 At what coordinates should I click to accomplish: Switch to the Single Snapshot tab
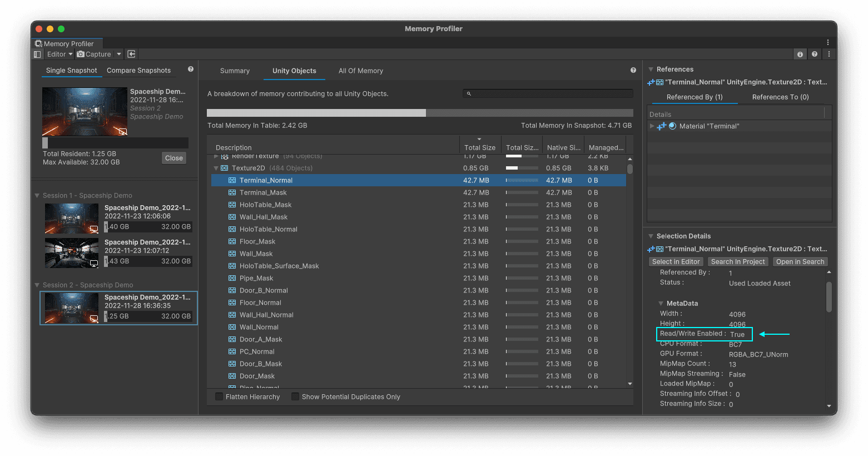tap(72, 71)
